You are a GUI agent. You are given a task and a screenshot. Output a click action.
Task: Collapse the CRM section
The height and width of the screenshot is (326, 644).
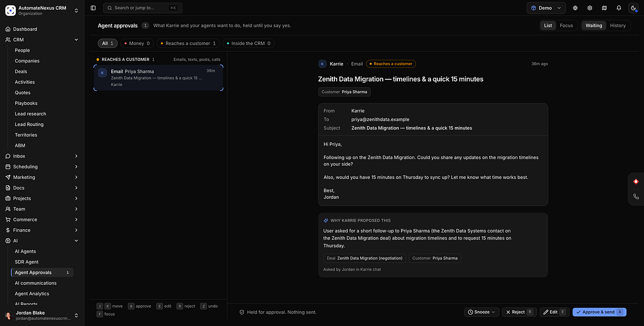coord(76,40)
